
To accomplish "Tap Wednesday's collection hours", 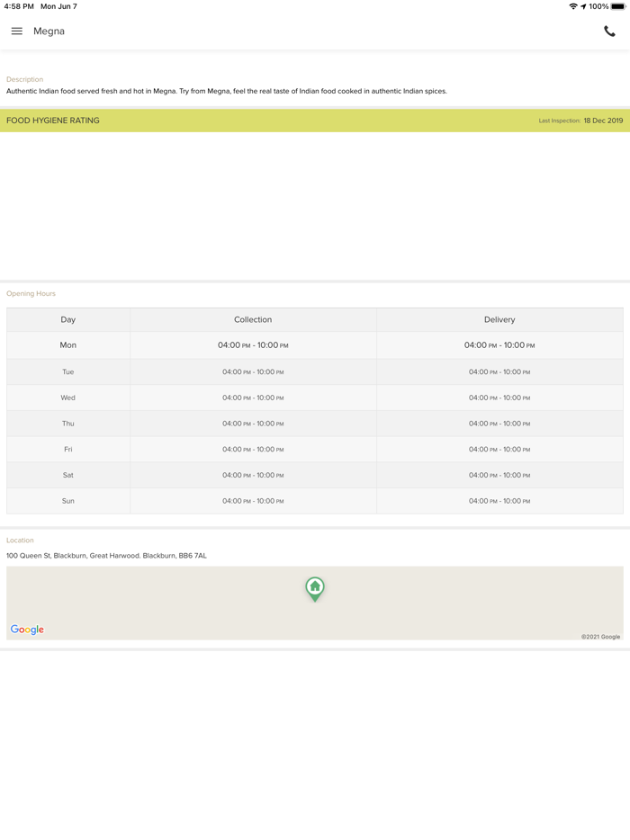I will 253,398.
